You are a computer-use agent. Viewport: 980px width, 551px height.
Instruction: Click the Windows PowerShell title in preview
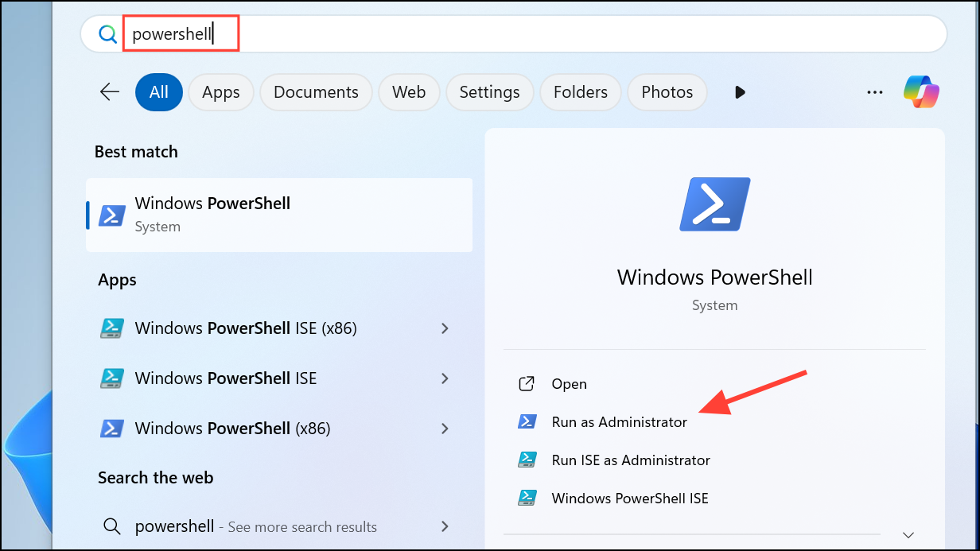tap(715, 277)
